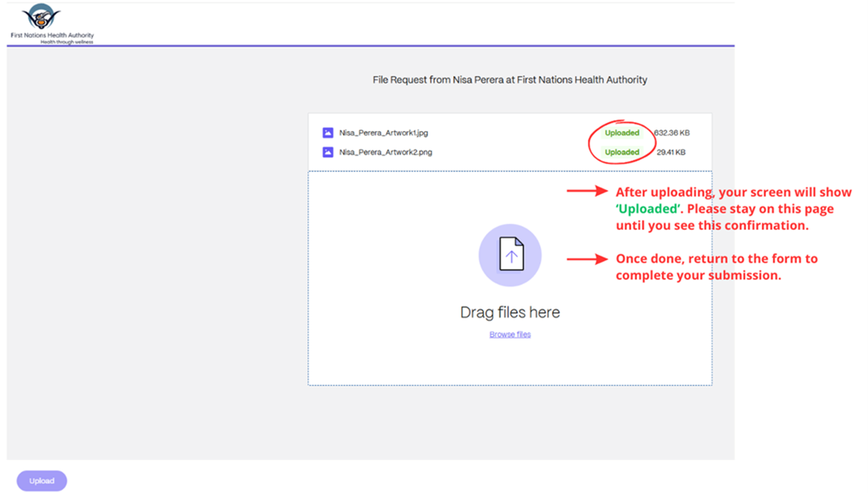Click the 'Drag files here' text

point(510,312)
